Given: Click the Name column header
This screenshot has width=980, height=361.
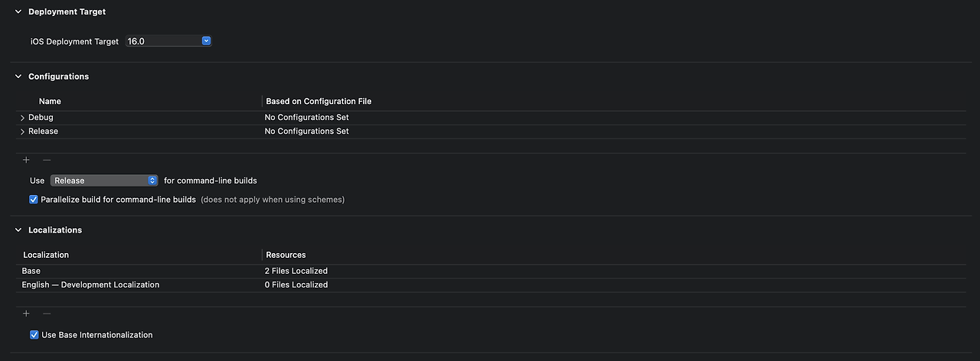Looking at the screenshot, I should 50,101.
